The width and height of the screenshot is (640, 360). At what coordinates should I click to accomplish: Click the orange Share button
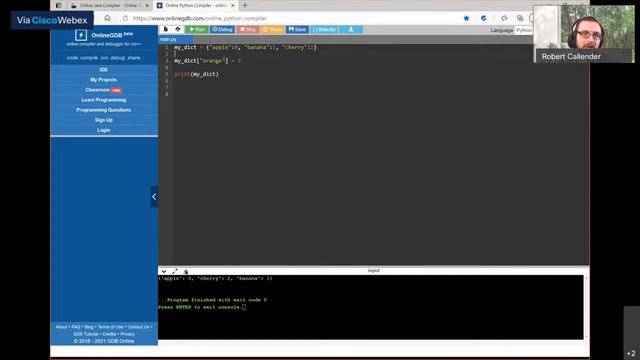[272, 29]
